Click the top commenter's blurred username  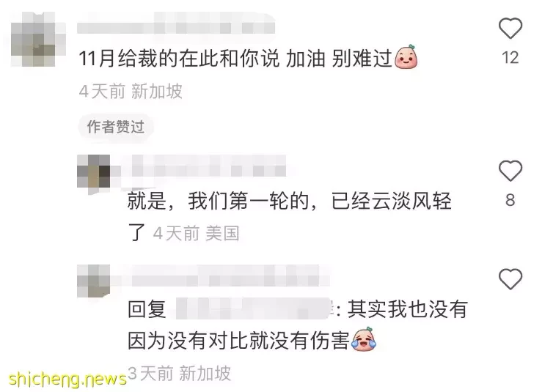[176, 23]
